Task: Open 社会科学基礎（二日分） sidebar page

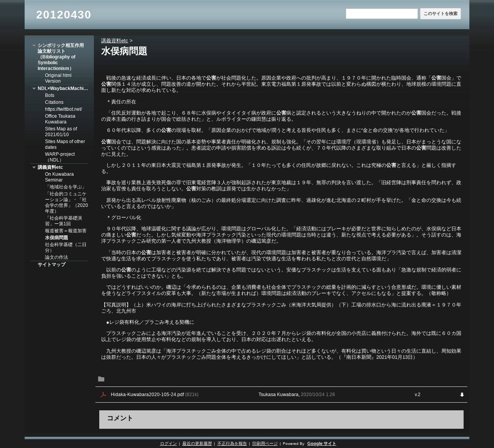Action: pyautogui.click(x=66, y=247)
